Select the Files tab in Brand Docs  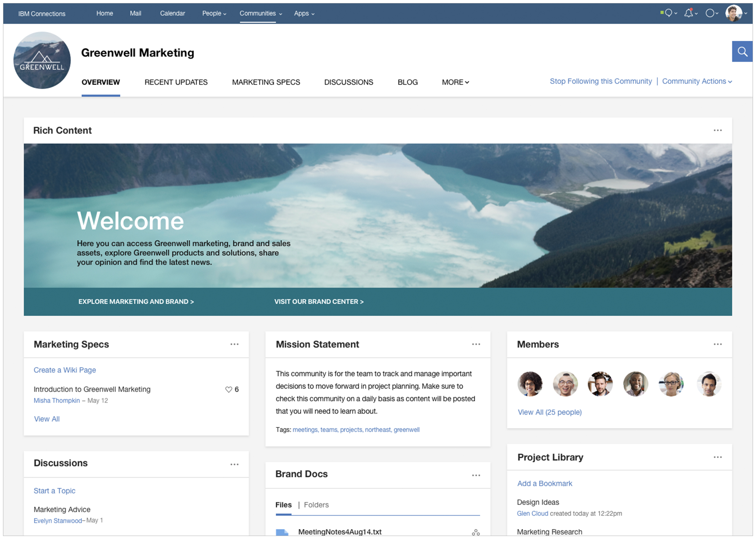283,505
